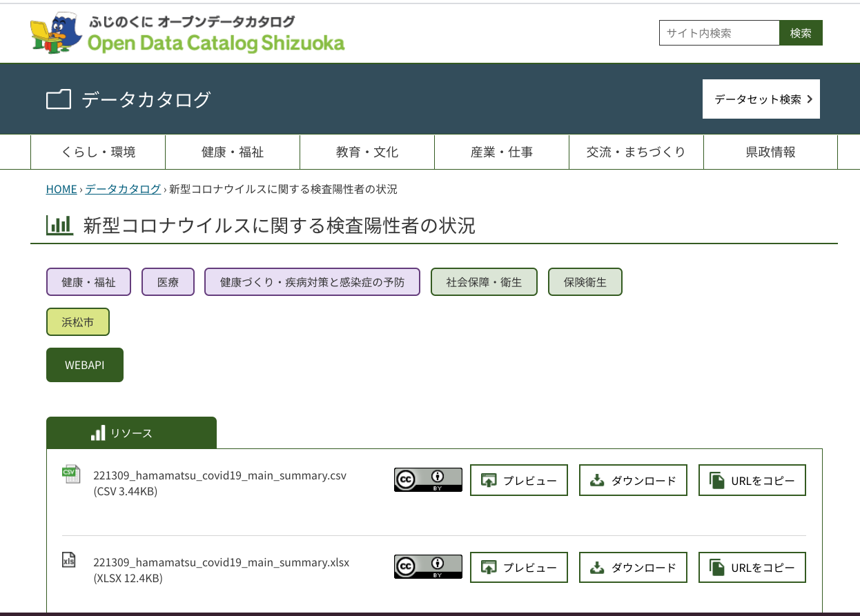Click the CC BY license badge for the CSV file
Image resolution: width=860 pixels, height=616 pixels.
tap(428, 479)
